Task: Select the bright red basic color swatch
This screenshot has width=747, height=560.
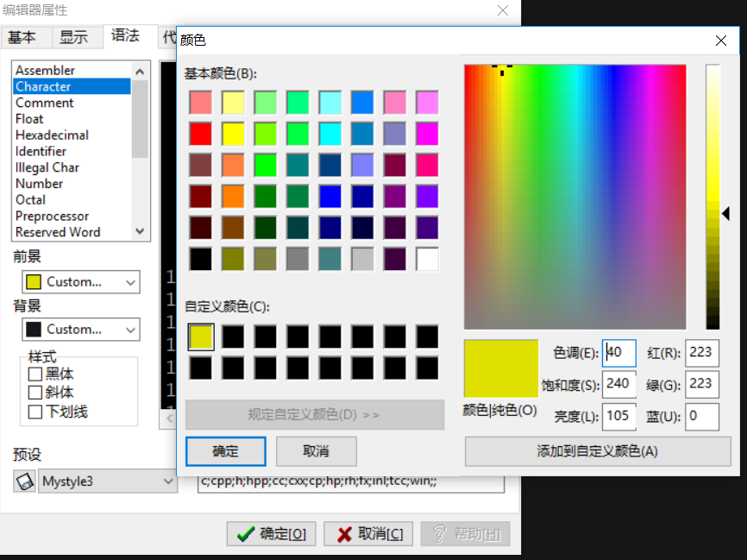Action: click(201, 134)
